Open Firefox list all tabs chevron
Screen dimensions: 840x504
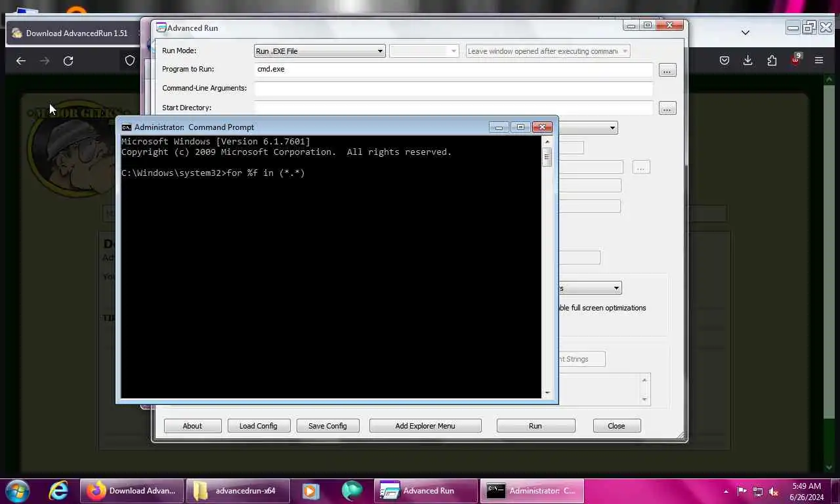click(x=745, y=32)
